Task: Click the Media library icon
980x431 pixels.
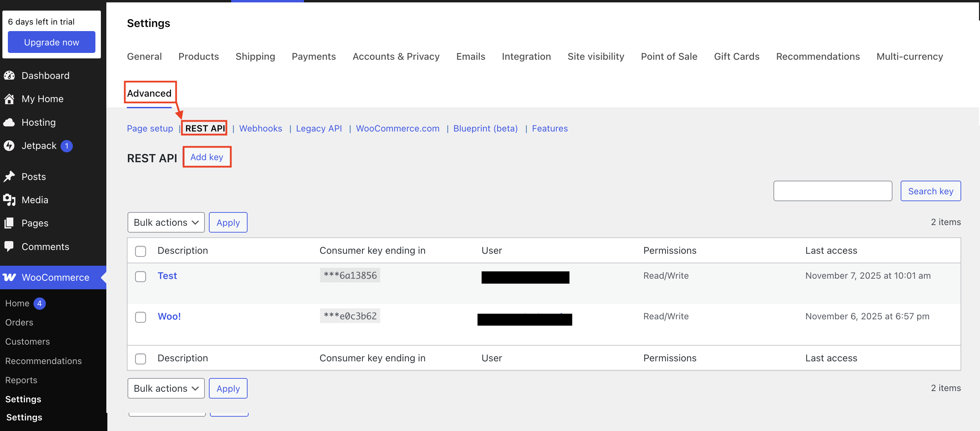Action: (x=9, y=200)
